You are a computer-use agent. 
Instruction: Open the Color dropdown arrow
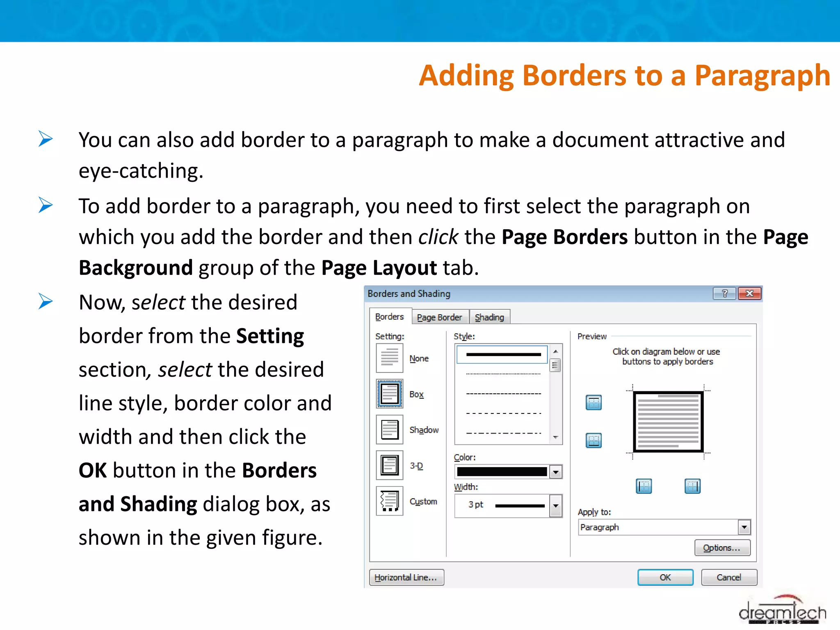[556, 472]
